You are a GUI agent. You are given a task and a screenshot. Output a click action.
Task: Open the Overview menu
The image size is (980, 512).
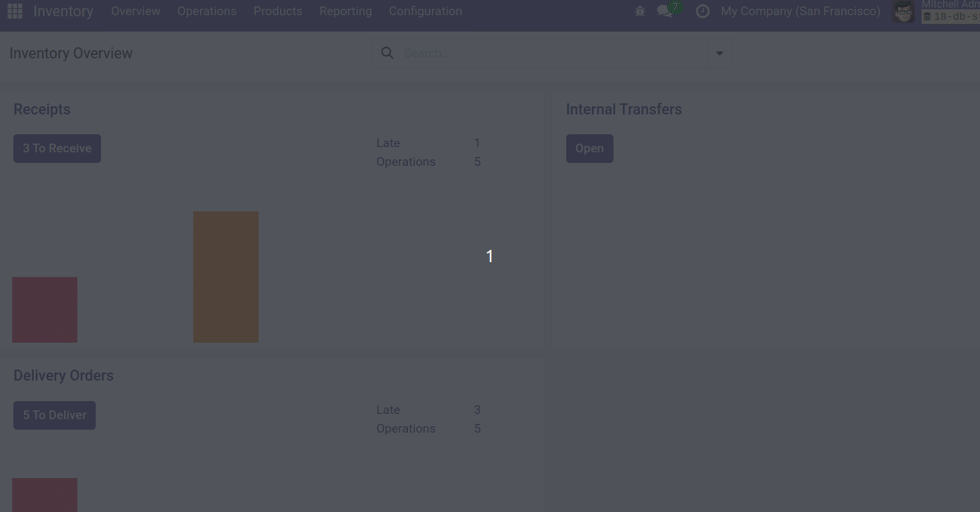click(135, 11)
